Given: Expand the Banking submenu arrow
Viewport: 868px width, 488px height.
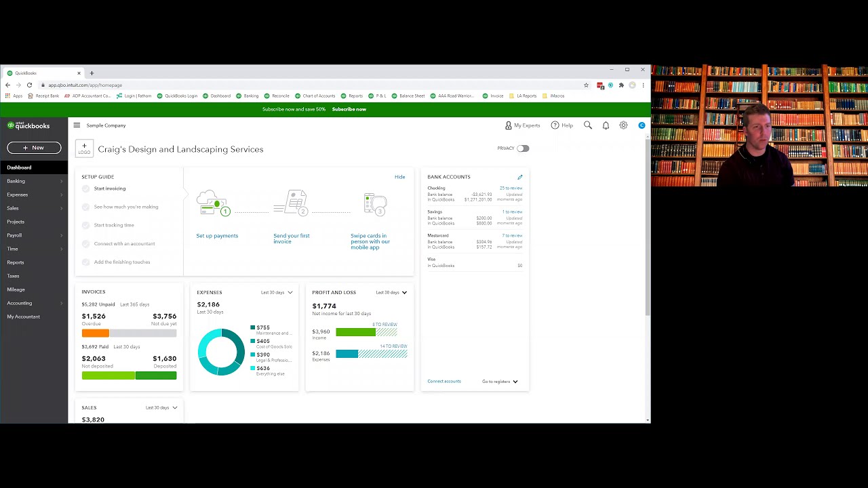Looking at the screenshot, I should point(61,181).
